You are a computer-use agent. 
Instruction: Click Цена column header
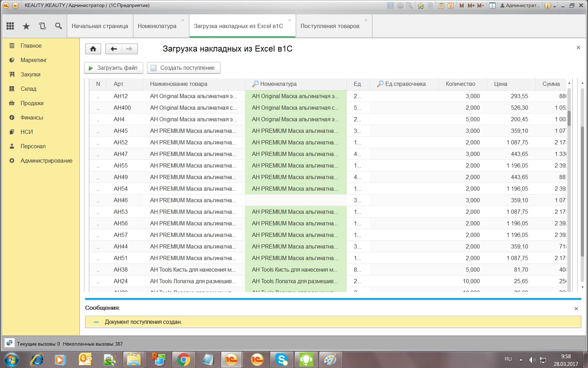coord(511,84)
